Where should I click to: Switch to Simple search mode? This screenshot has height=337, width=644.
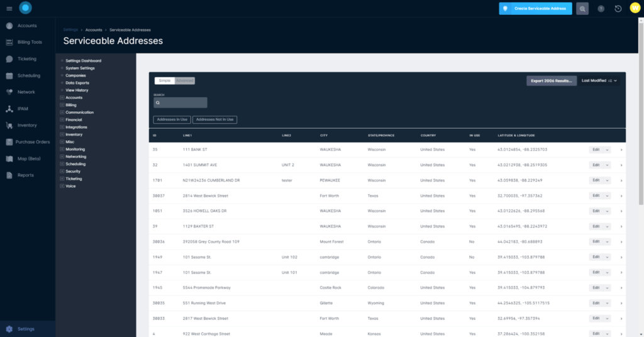pyautogui.click(x=165, y=81)
